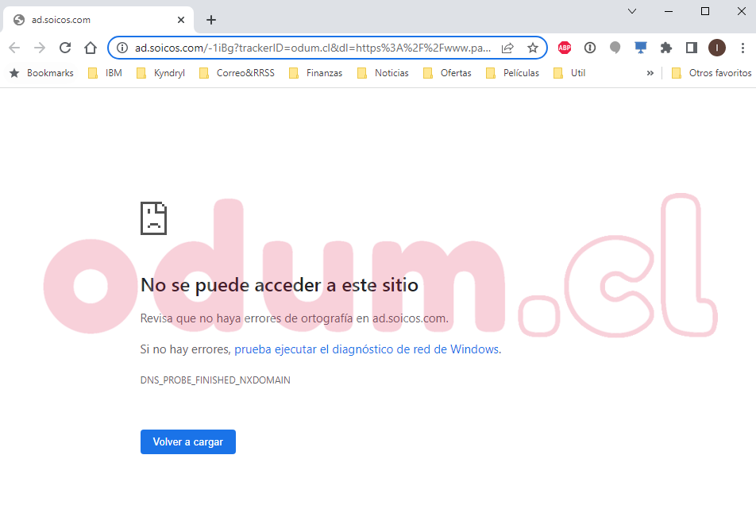Reload the page using the toolbar refresh icon
The height and width of the screenshot is (532, 756).
[x=65, y=48]
